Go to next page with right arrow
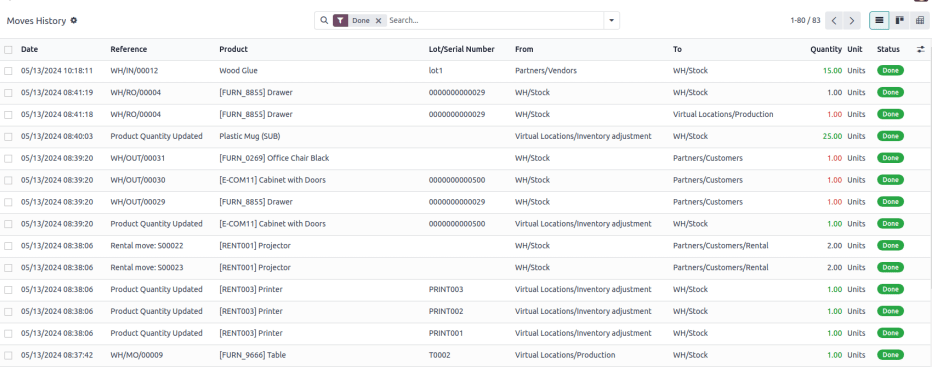 [x=852, y=20]
